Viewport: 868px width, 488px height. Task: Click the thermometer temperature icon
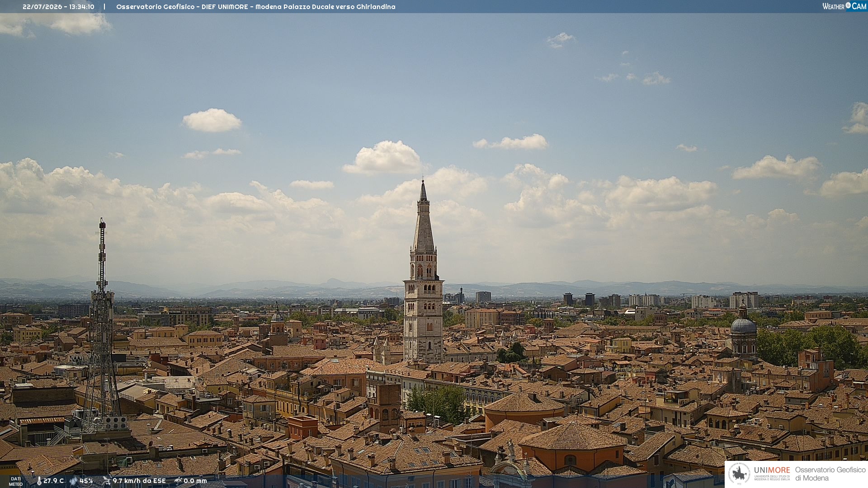pos(39,481)
